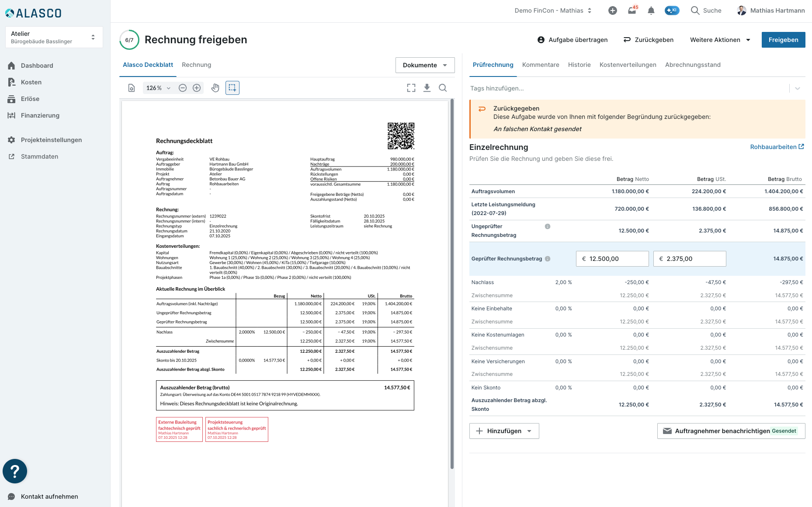
Task: Click info icon beside Geprüfter Rechnungsbetrag
Action: (x=548, y=259)
